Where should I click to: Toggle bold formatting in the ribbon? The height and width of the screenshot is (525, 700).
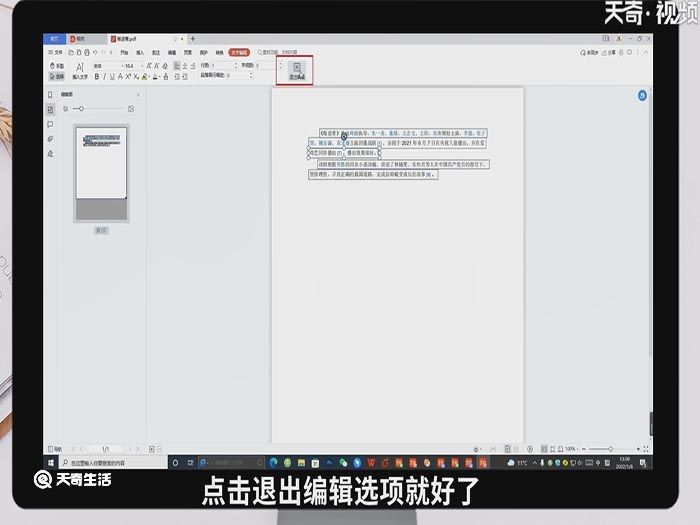point(96,77)
